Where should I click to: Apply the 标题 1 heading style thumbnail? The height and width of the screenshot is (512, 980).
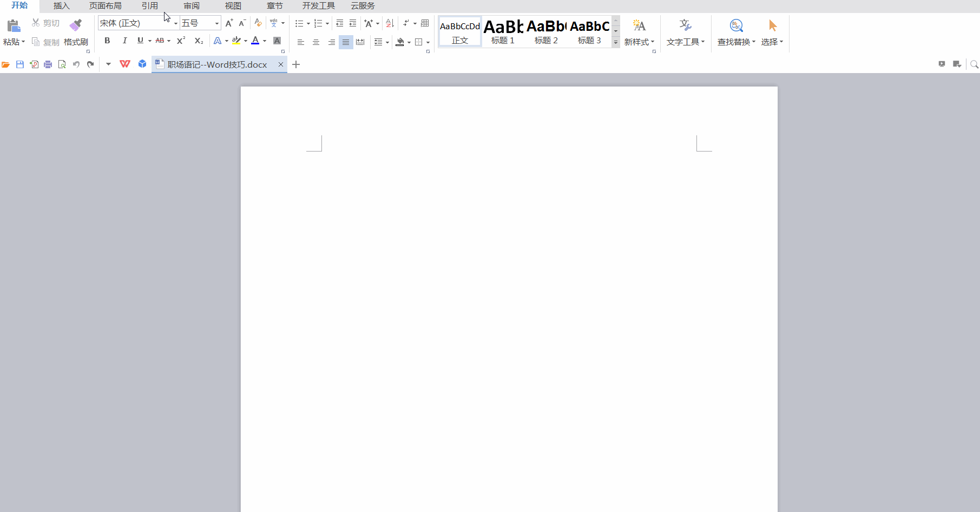pyautogui.click(x=503, y=32)
